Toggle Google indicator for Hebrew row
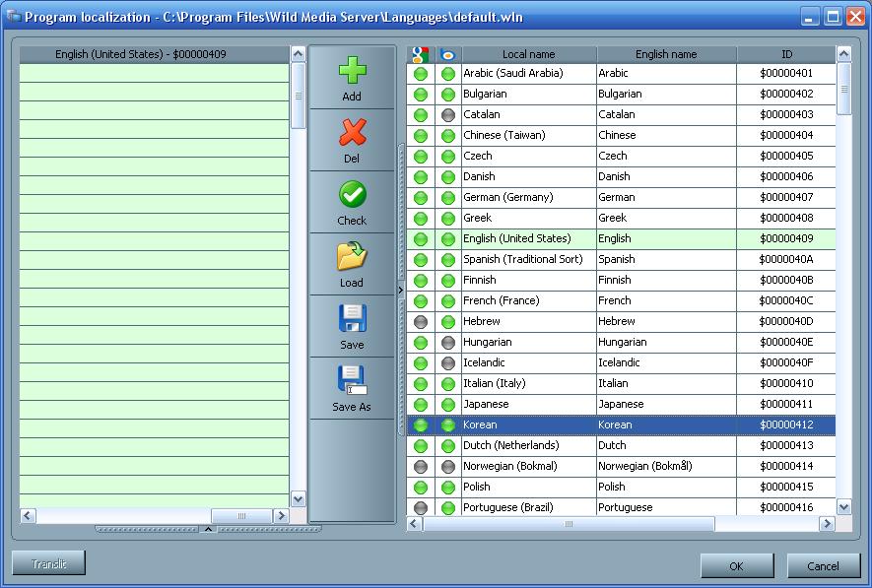 421,322
